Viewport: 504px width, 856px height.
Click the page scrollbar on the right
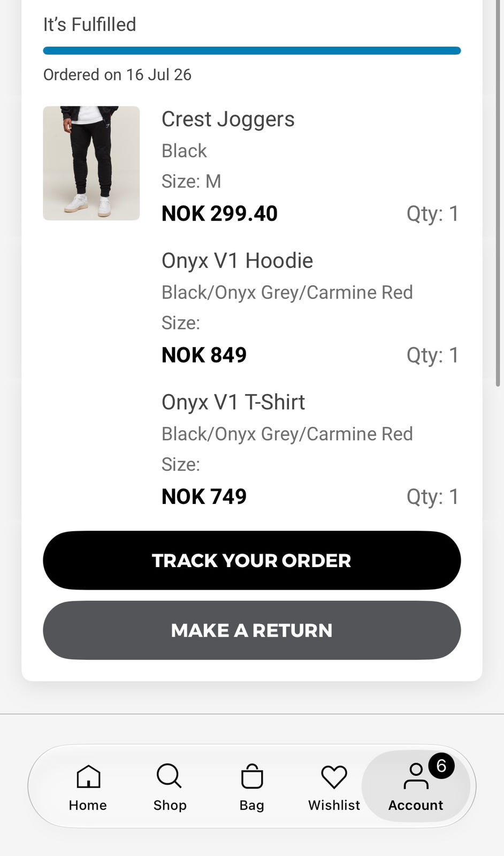click(x=498, y=193)
